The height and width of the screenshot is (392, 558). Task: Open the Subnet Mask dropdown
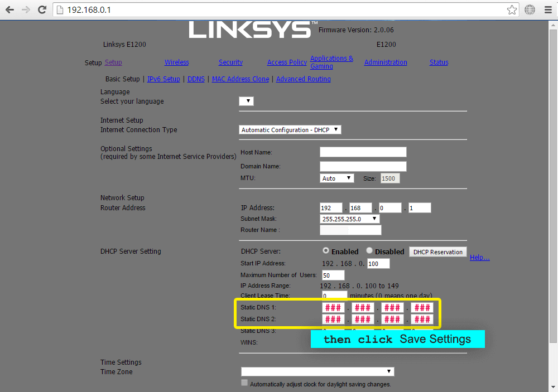coord(349,219)
